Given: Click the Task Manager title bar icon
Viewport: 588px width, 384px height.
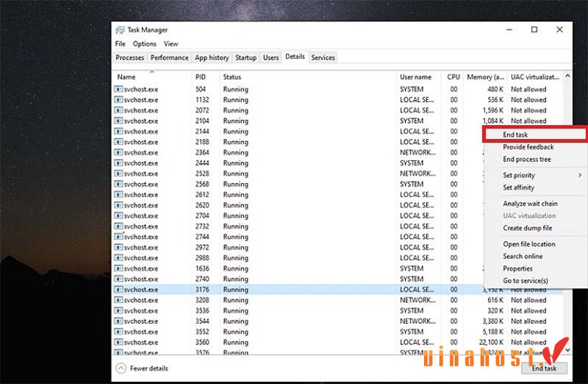Looking at the screenshot, I should click(120, 30).
